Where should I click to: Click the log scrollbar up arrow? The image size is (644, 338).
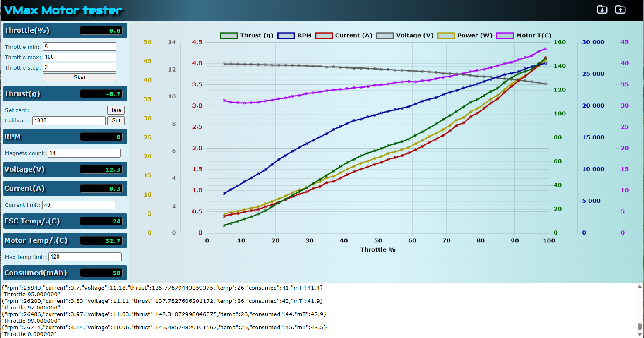640,286
